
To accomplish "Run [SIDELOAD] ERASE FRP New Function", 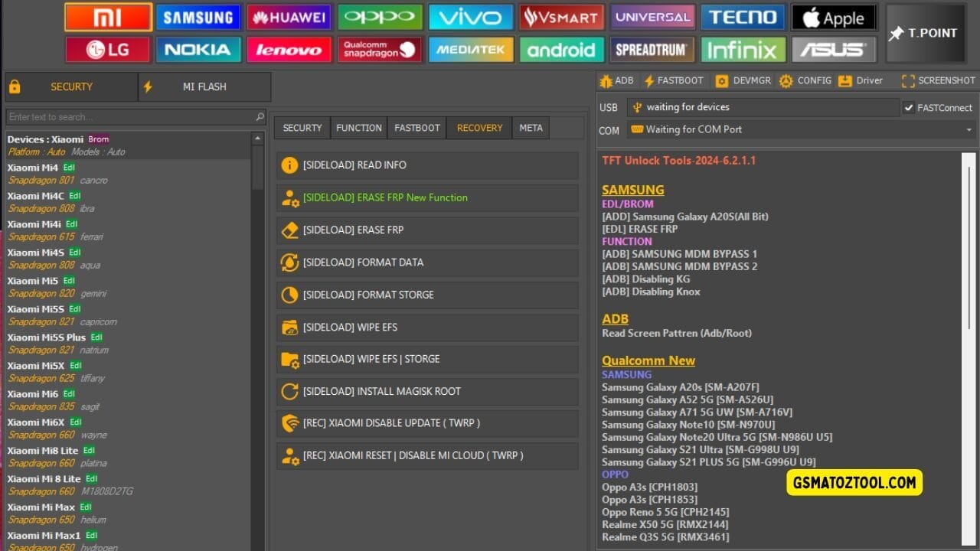I will pos(426,197).
